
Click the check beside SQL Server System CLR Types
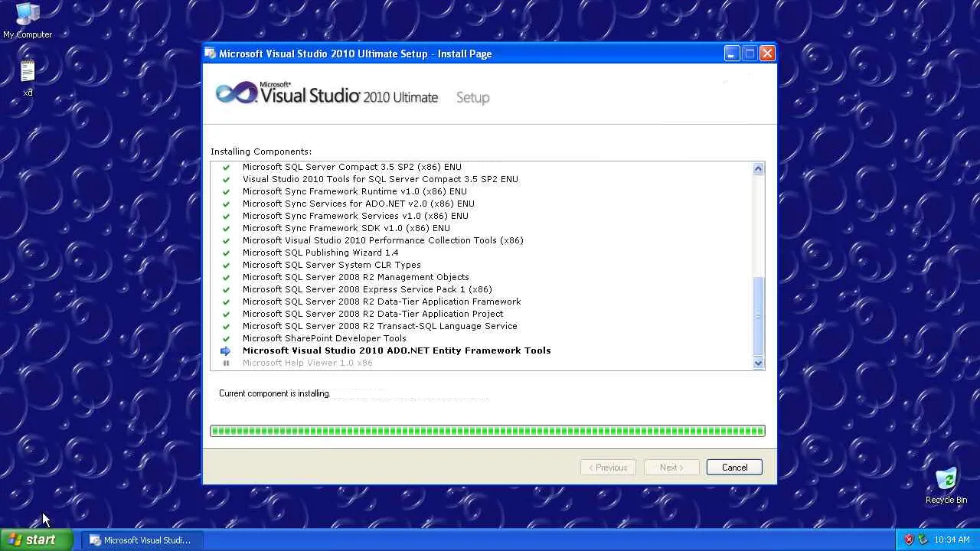coord(226,265)
